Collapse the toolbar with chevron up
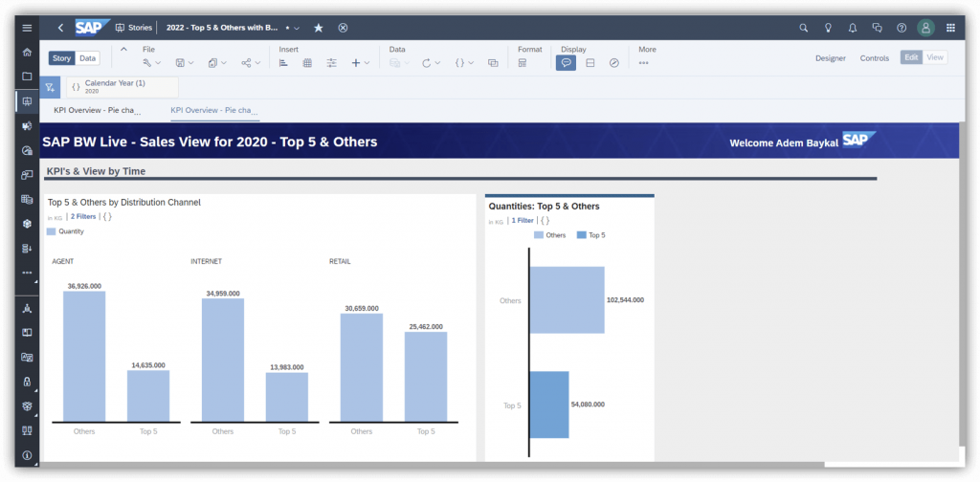 (123, 50)
